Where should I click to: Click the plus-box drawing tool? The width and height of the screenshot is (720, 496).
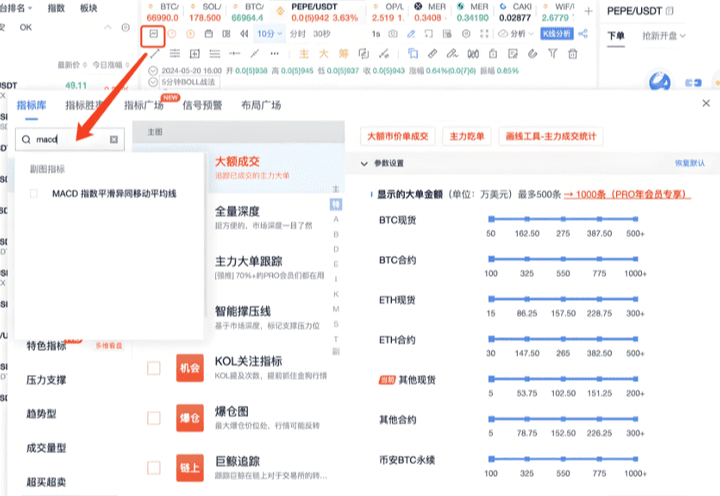coord(195,54)
